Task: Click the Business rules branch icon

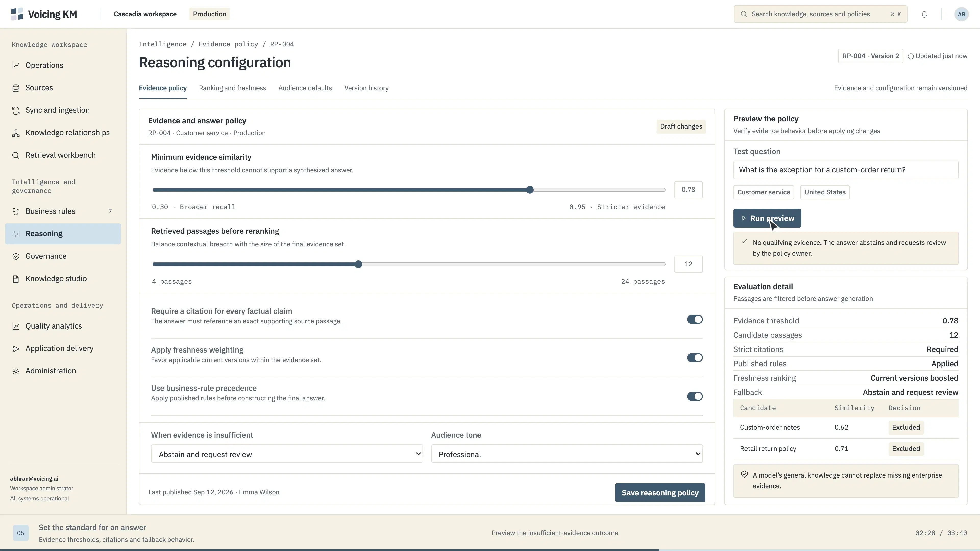Action: click(16, 211)
